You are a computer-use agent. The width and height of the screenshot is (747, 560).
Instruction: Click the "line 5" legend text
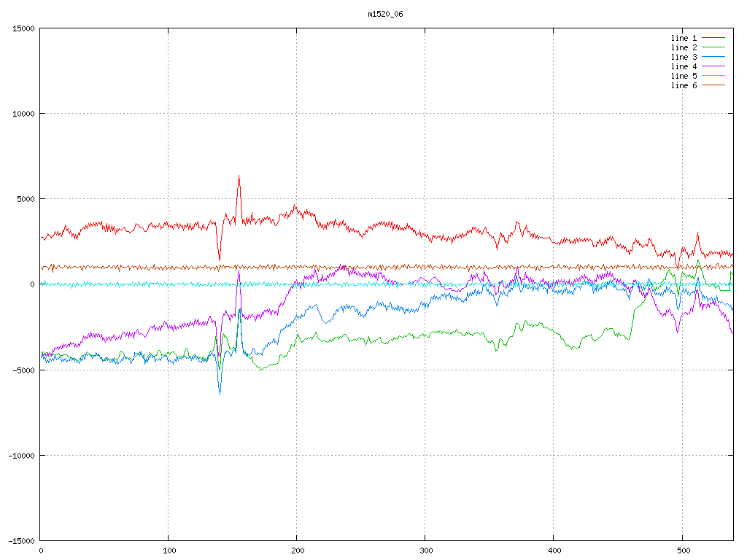click(x=684, y=76)
